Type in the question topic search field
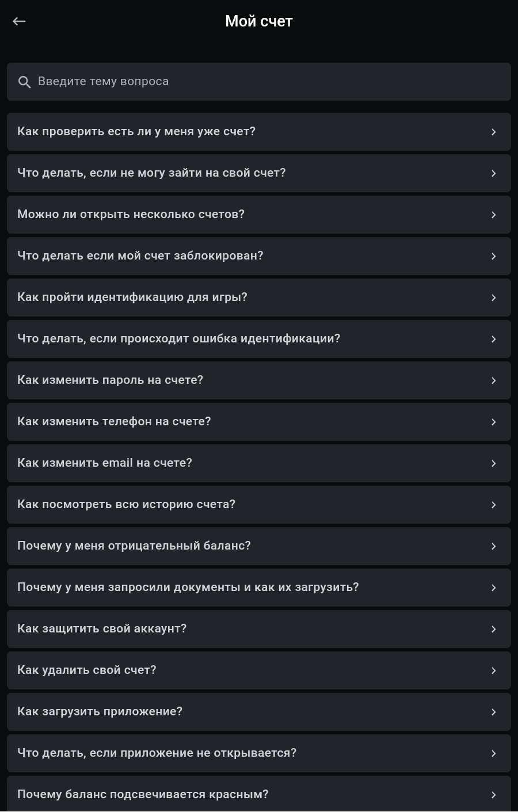The image size is (518, 812). point(259,82)
